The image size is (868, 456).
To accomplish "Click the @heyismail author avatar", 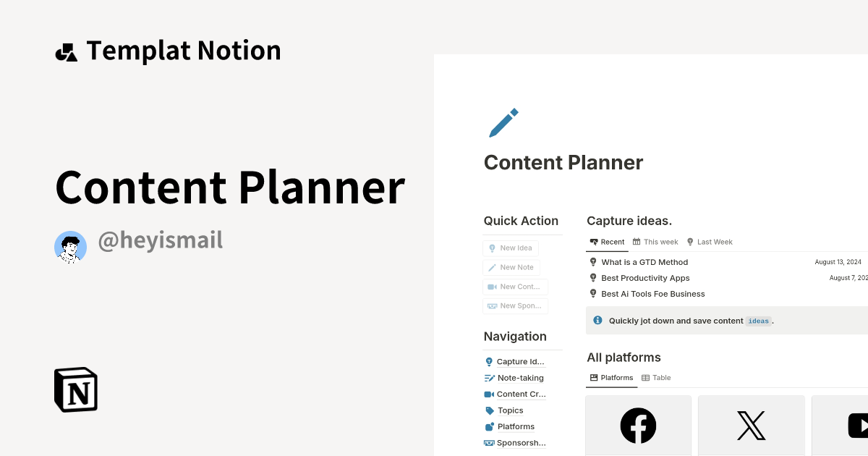I will pyautogui.click(x=70, y=247).
